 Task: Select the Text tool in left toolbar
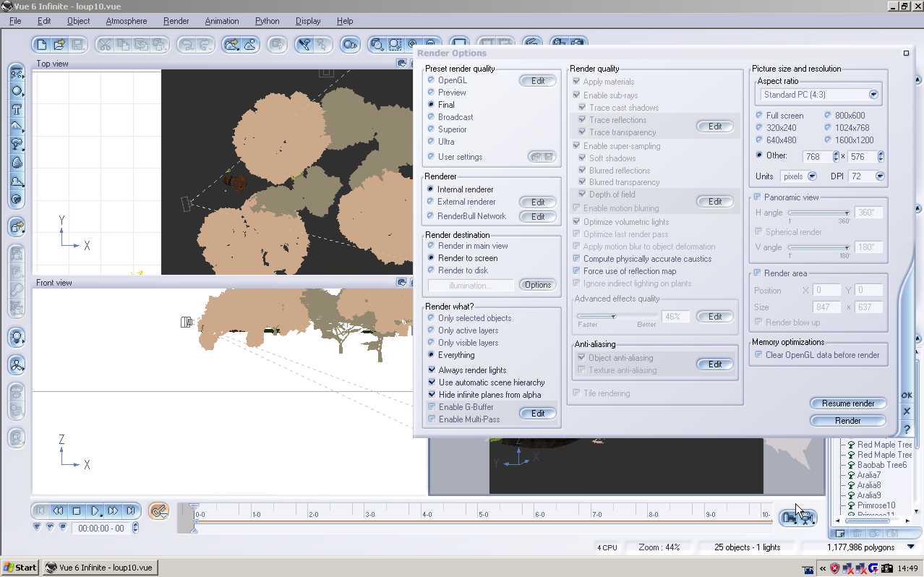pos(17,110)
